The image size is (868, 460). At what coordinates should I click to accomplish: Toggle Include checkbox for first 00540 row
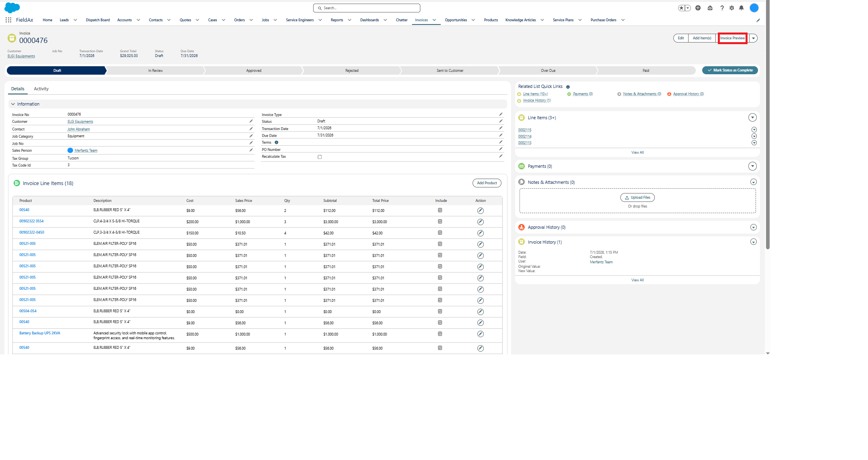point(440,210)
